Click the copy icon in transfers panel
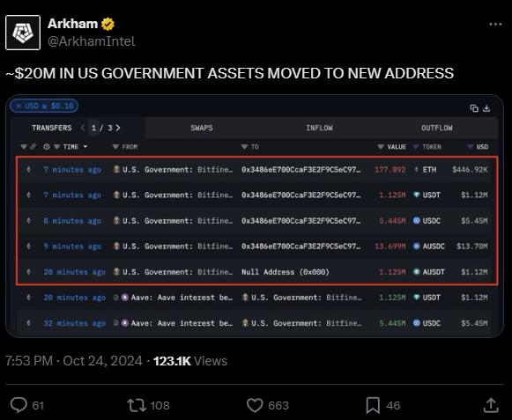The width and height of the screenshot is (512, 420). [x=474, y=108]
